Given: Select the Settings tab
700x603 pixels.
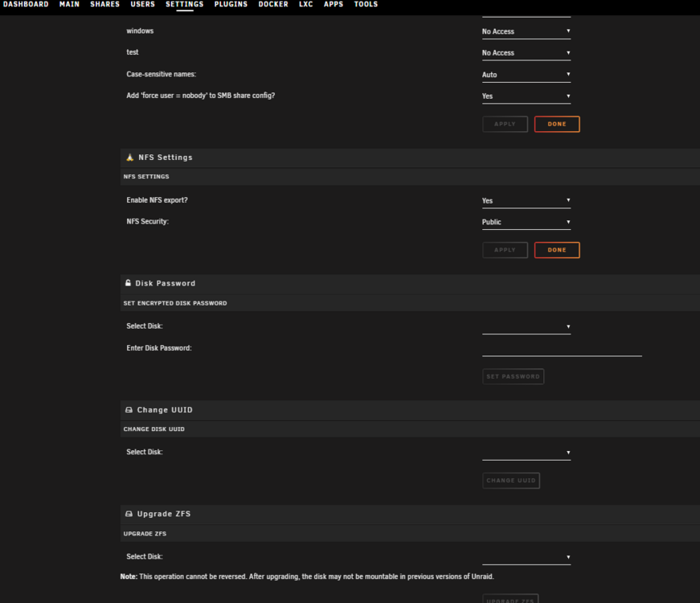Looking at the screenshot, I should [184, 5].
